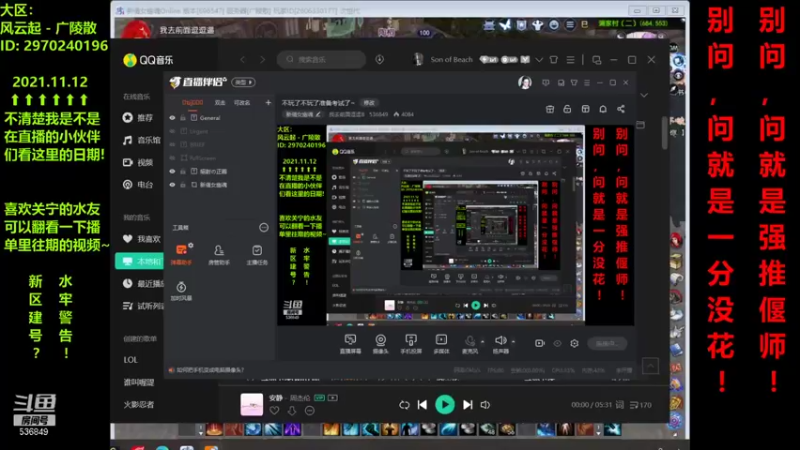Toggle visibility of the BRIEF source
Viewport: 800px width, 450px height.
coord(172,145)
